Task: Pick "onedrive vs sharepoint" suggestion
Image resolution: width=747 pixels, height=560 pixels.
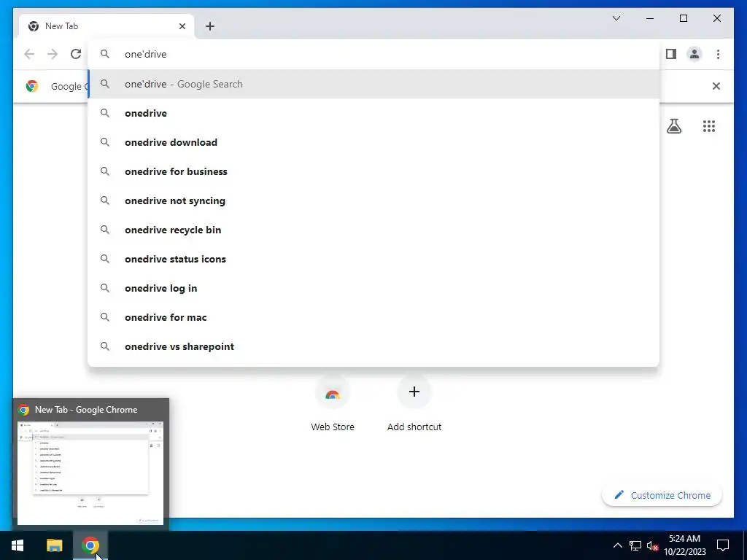Action: coord(374,346)
